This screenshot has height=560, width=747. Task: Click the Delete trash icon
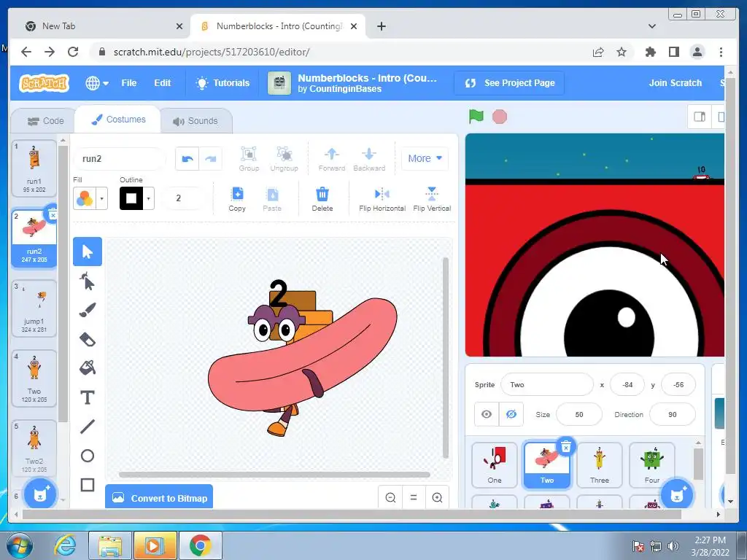[322, 198]
